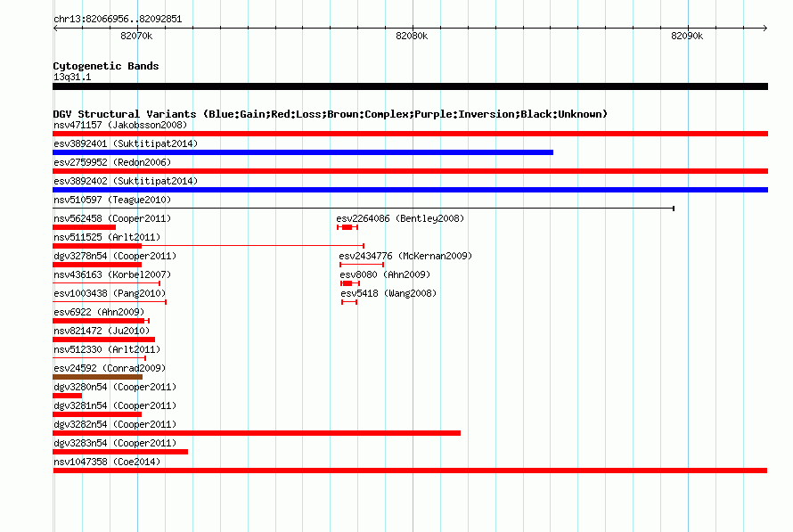
Task: Open the dgv3282n54 (Cooper2011) label
Action: [x=115, y=424]
